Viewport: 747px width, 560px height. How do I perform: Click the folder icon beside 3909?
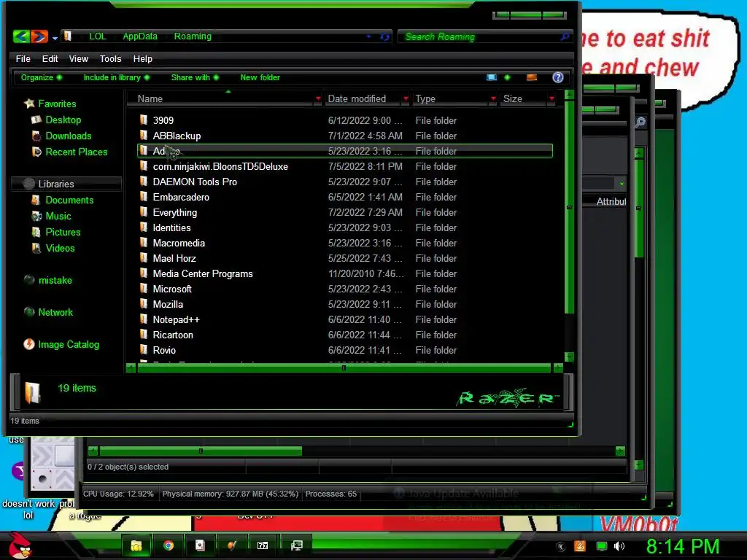point(144,120)
